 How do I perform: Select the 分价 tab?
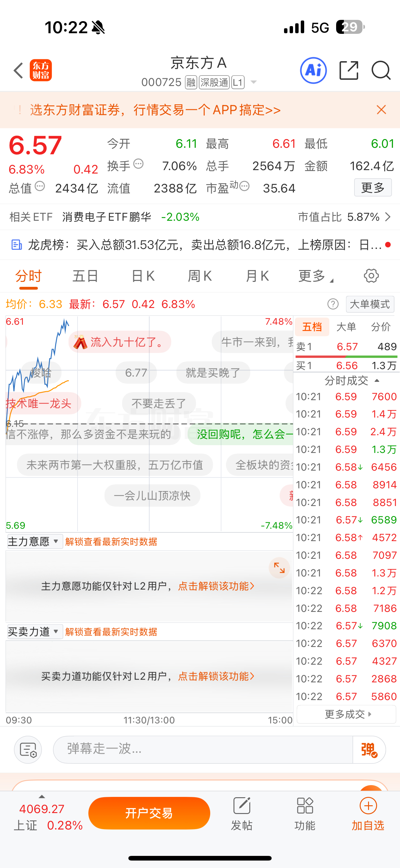click(x=381, y=327)
